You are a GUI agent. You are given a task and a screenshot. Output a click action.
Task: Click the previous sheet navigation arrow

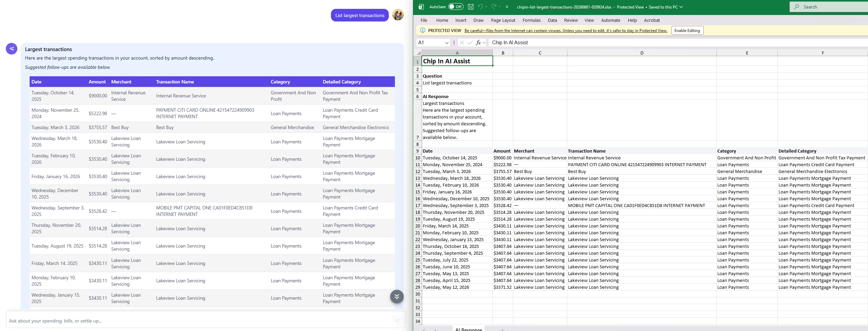click(x=424, y=330)
